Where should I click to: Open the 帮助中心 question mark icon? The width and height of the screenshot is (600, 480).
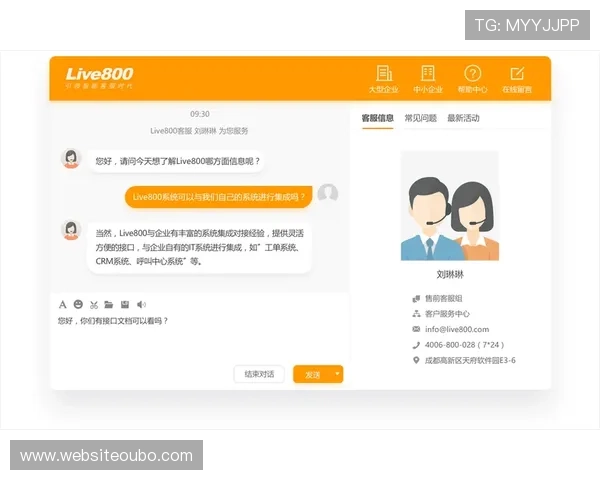[x=473, y=73]
